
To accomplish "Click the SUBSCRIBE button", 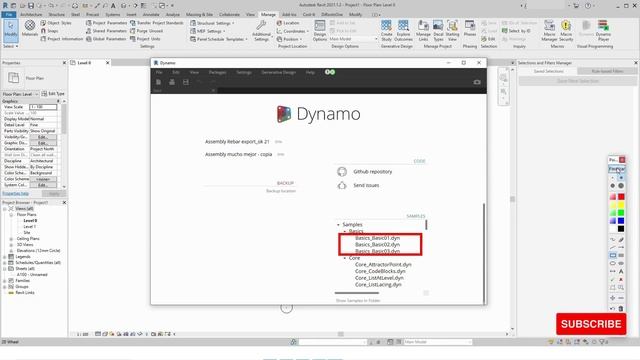I will point(591,324).
